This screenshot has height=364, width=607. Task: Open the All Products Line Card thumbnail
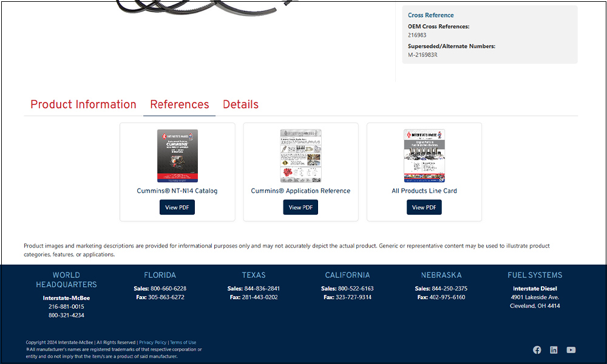pyautogui.click(x=424, y=156)
